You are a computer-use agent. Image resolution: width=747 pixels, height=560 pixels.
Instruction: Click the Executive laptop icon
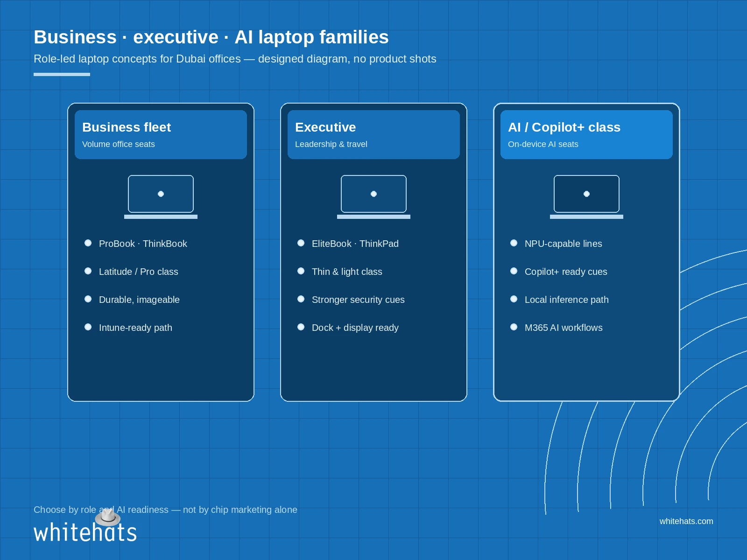coord(373,197)
